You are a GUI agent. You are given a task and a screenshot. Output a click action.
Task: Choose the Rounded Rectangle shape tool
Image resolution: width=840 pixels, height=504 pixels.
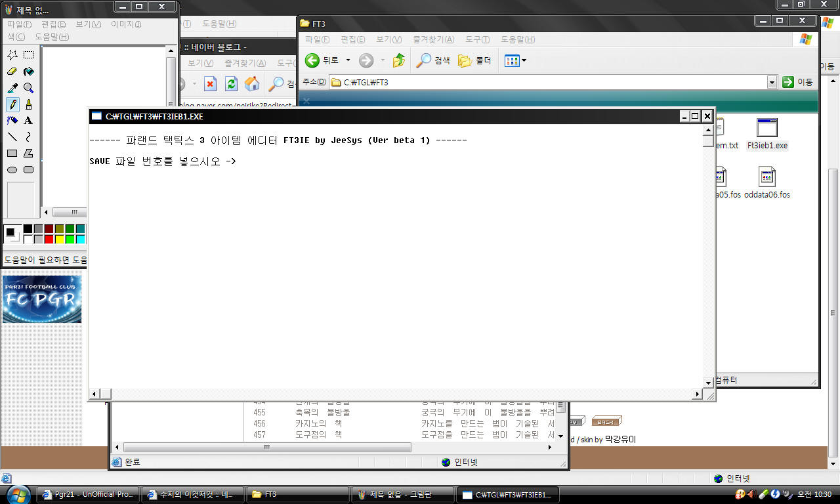pyautogui.click(x=29, y=170)
